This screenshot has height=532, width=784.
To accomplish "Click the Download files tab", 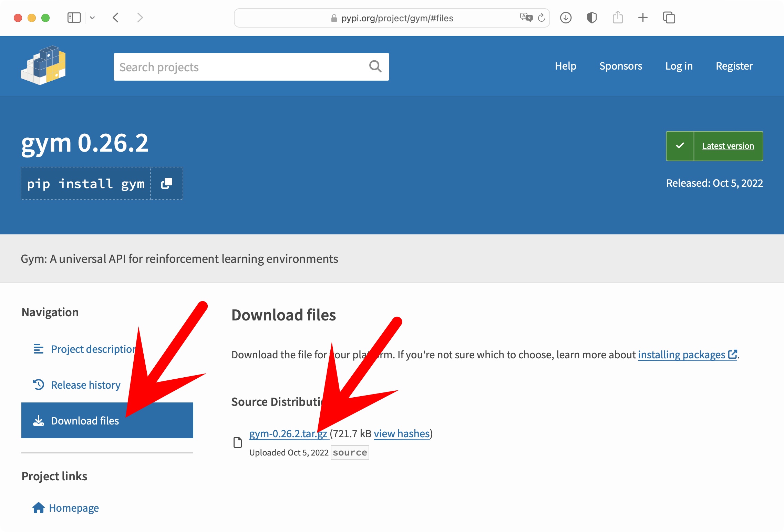I will point(85,421).
